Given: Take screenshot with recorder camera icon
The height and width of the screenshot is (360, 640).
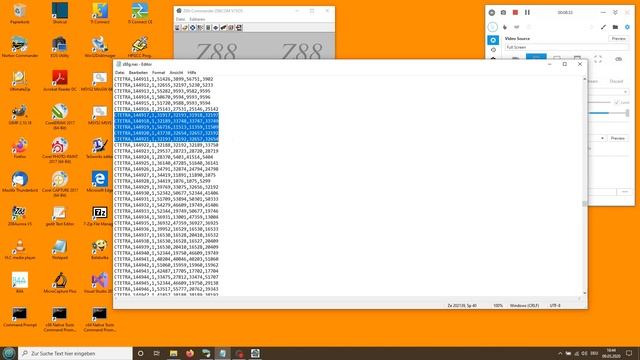Looking at the screenshot, I should (x=503, y=13).
